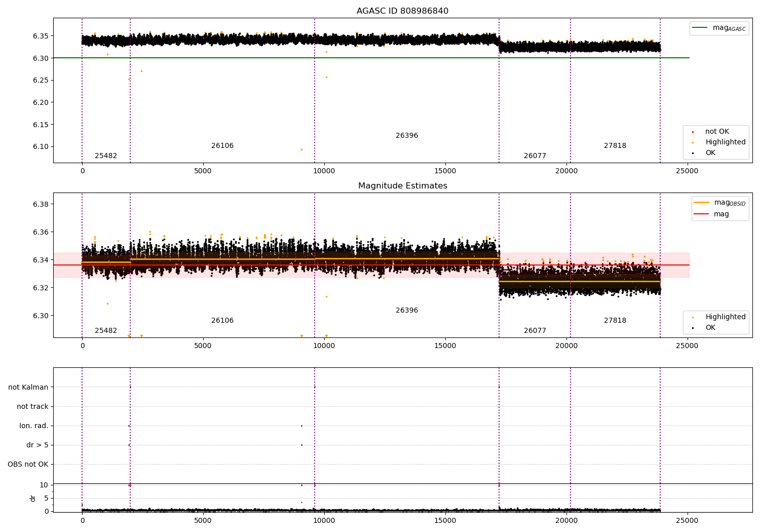Click the "OBS not OK" row label
Viewport: 760px width, 532px height.
click(x=28, y=464)
